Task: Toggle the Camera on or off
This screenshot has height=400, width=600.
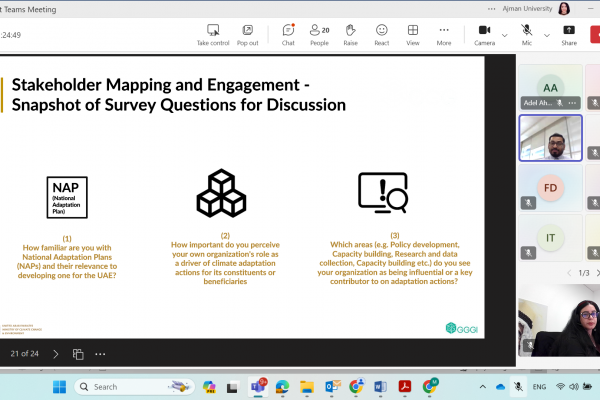Action: pos(485,34)
